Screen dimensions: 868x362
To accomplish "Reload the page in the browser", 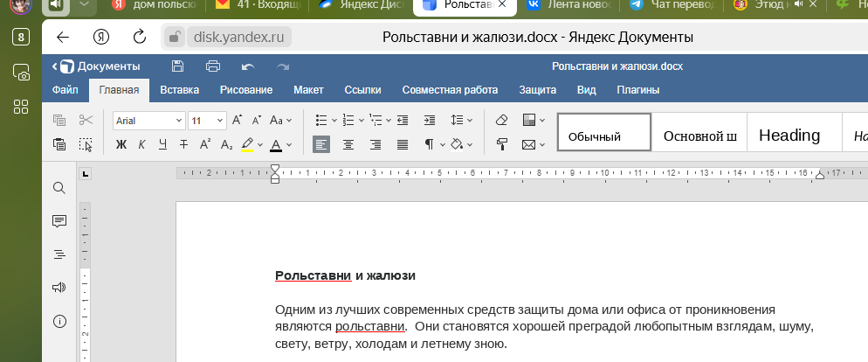I will (140, 37).
